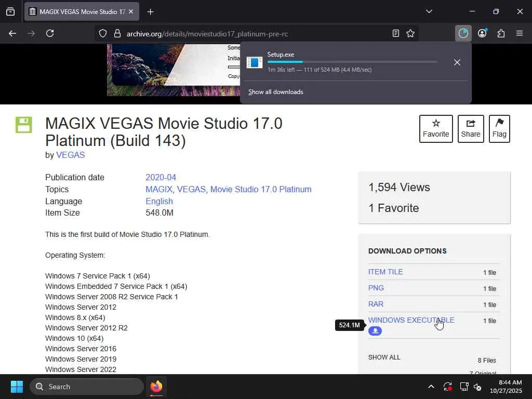
Task: Select the Windows 10 (x64) line
Action: (x=74, y=338)
